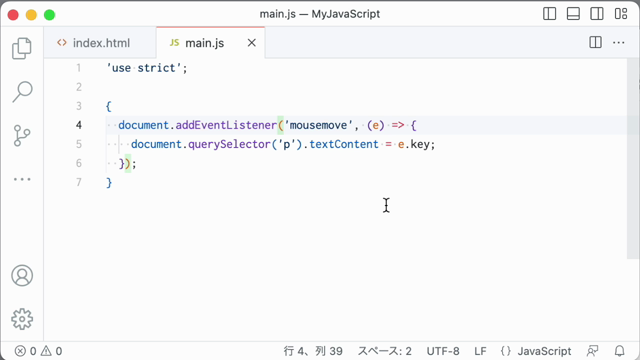Click the window title main.js — MyJavaScript
The width and height of the screenshot is (640, 360).
coord(320,14)
